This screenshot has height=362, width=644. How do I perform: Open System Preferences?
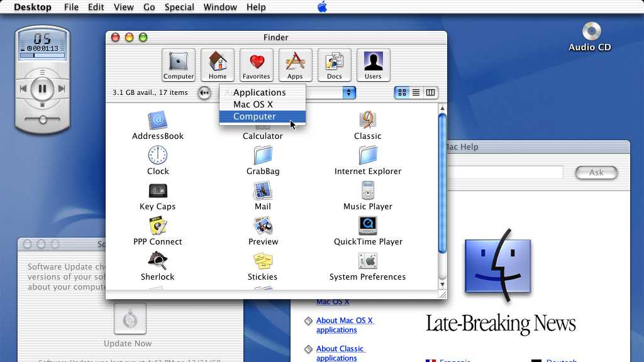tap(367, 261)
